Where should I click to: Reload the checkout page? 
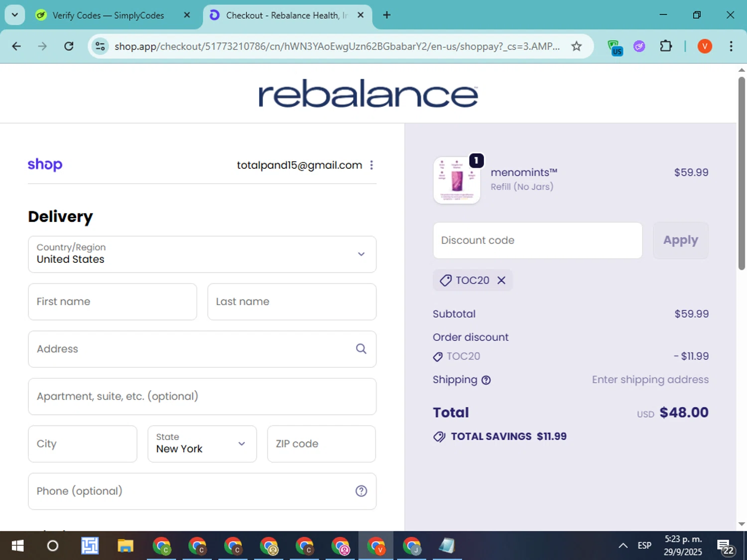69,46
